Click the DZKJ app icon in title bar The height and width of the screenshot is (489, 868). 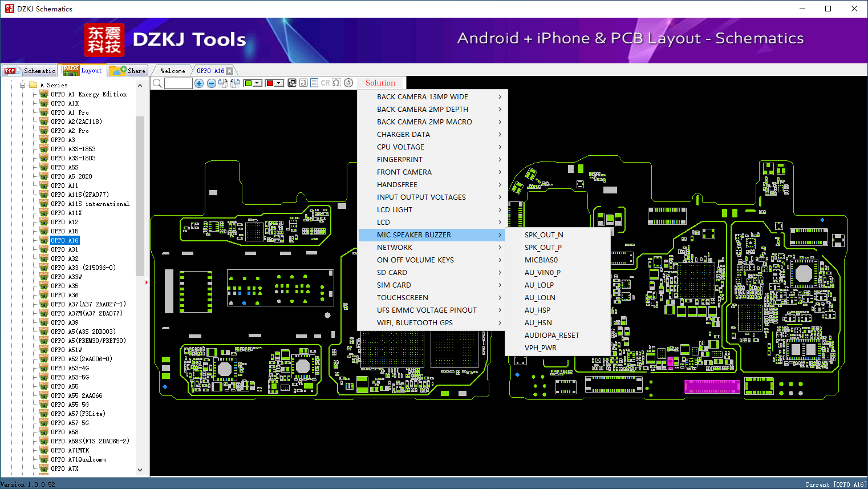tap(9, 9)
